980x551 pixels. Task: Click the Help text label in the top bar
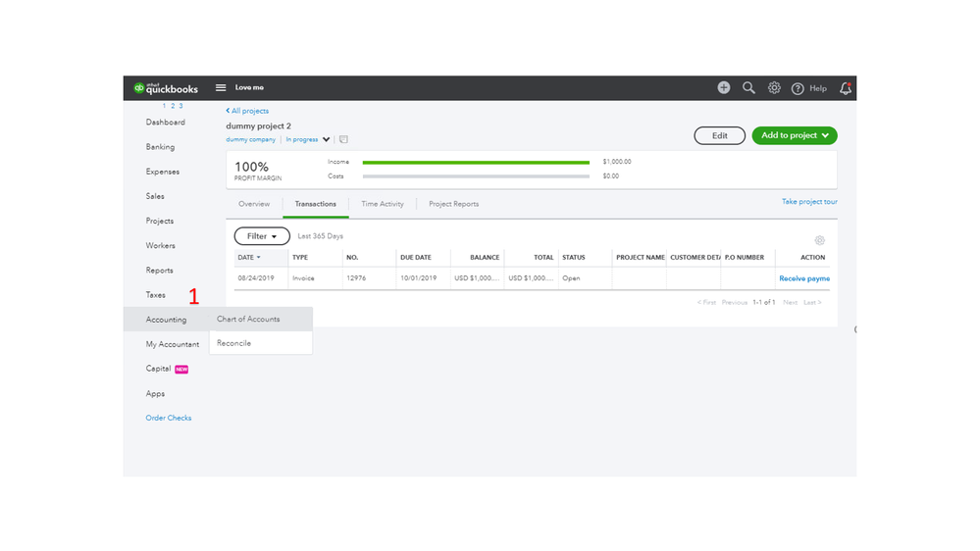818,88
